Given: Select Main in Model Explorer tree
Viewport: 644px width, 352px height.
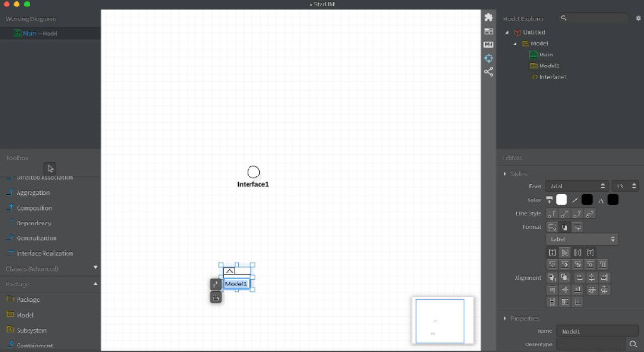Looking at the screenshot, I should (x=541, y=55).
